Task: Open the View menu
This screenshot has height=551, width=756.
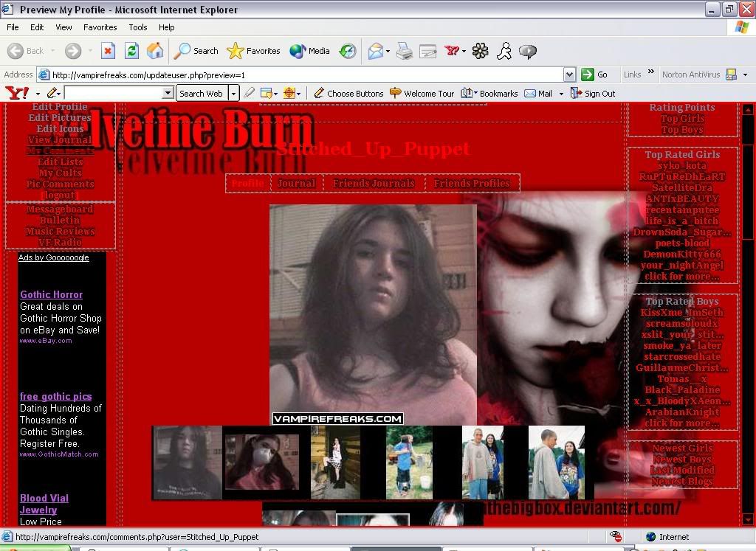Action: tap(63, 27)
